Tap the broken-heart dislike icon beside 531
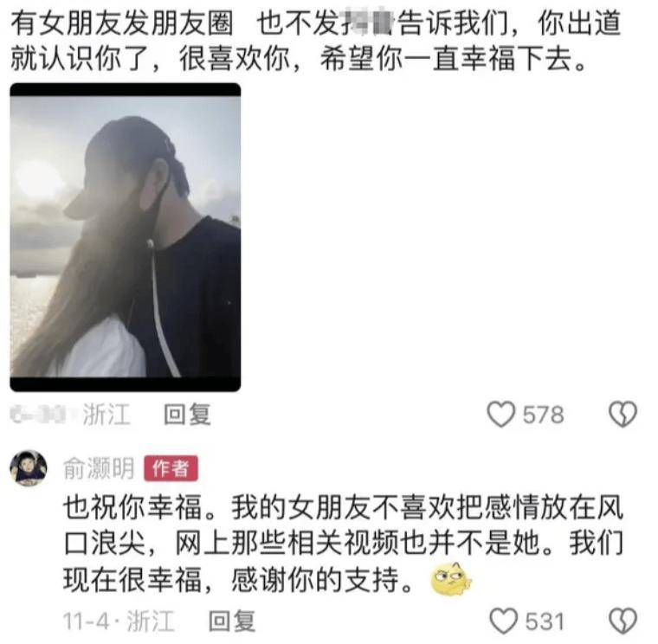 click(623, 621)
